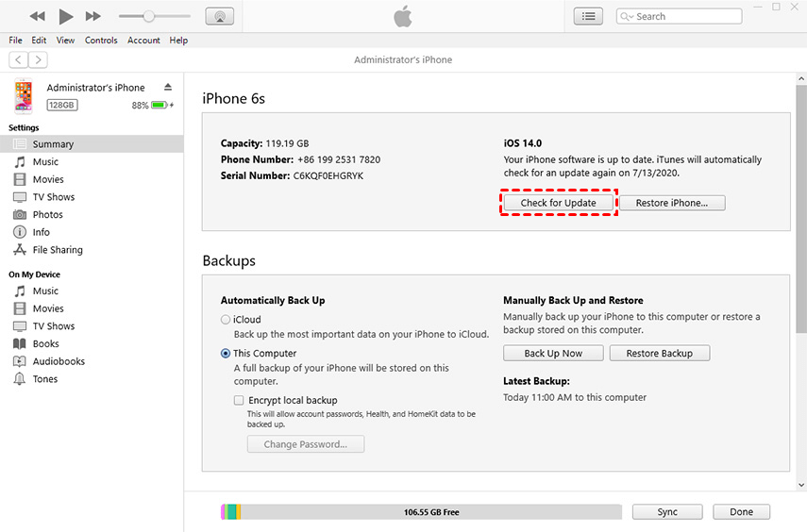
Task: Click the Restore iPhone button
Action: coord(672,203)
